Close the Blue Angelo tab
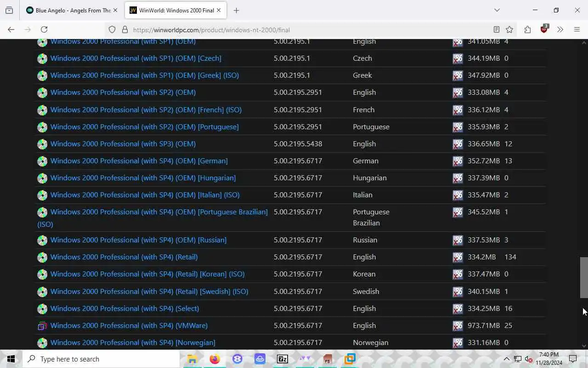 pos(115,10)
